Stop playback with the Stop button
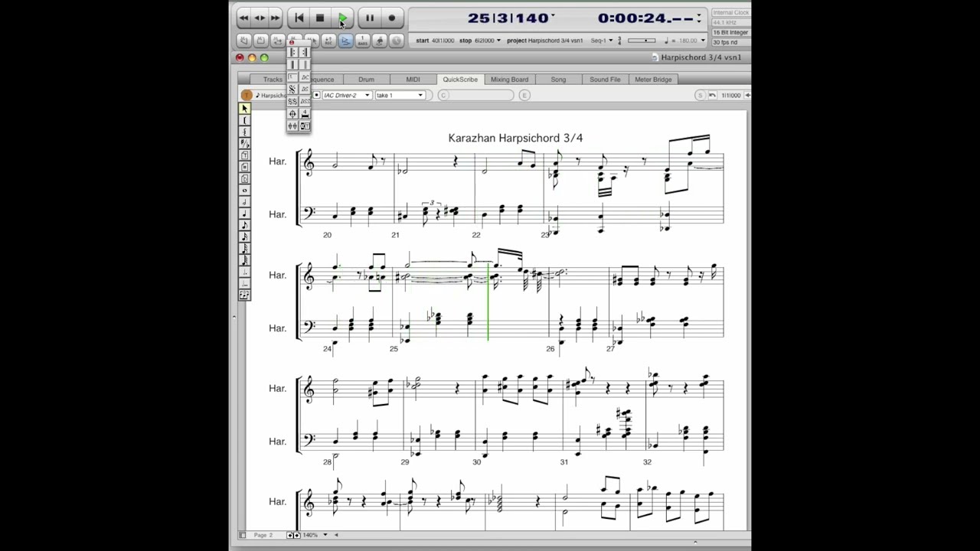Screen dimensions: 980x551 point(320,18)
